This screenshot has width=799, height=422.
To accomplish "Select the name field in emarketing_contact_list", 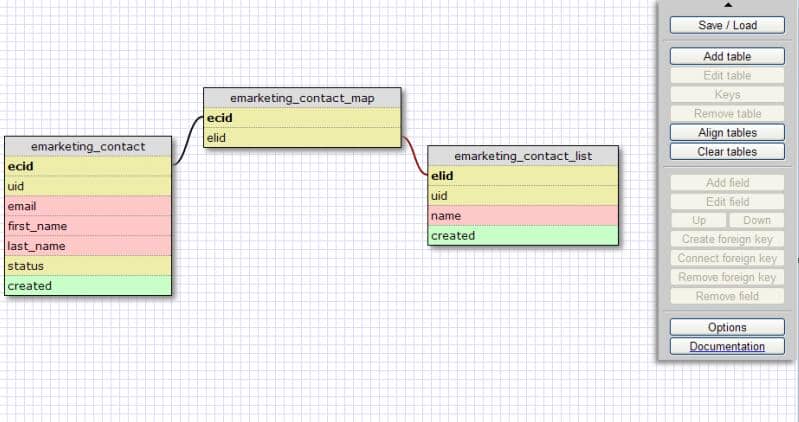I will tap(523, 216).
